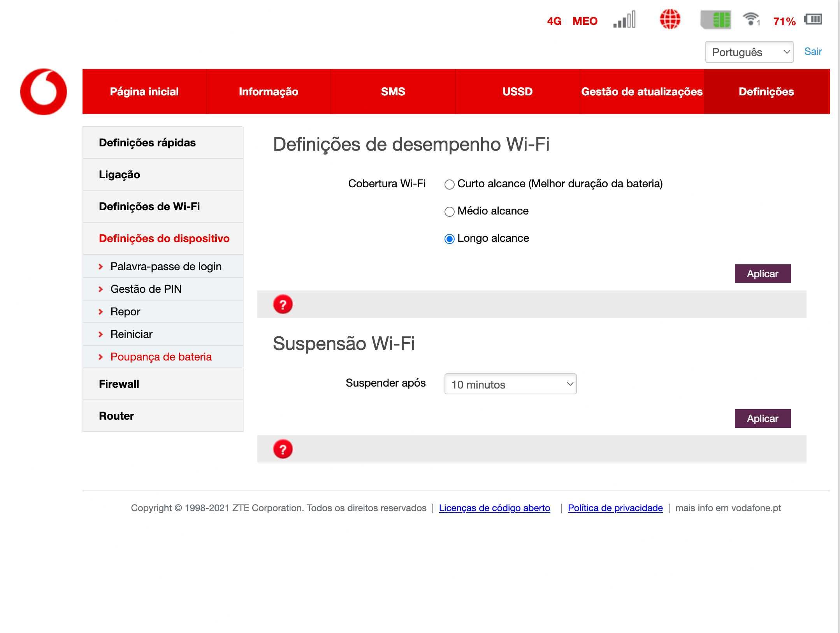Viewport: 840px width, 633px height.
Task: Open the USSD tab
Action: (x=518, y=91)
